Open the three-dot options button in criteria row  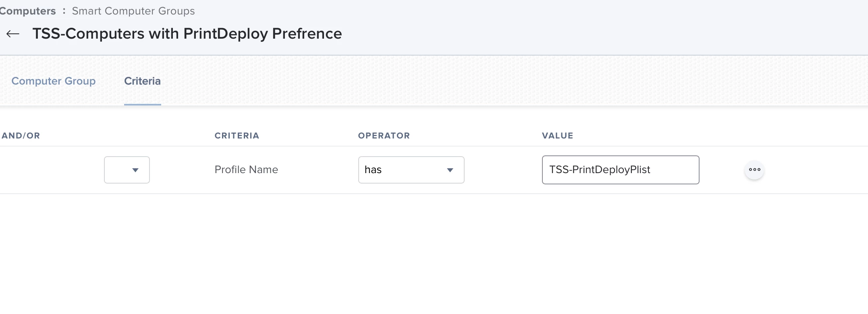[x=754, y=170]
